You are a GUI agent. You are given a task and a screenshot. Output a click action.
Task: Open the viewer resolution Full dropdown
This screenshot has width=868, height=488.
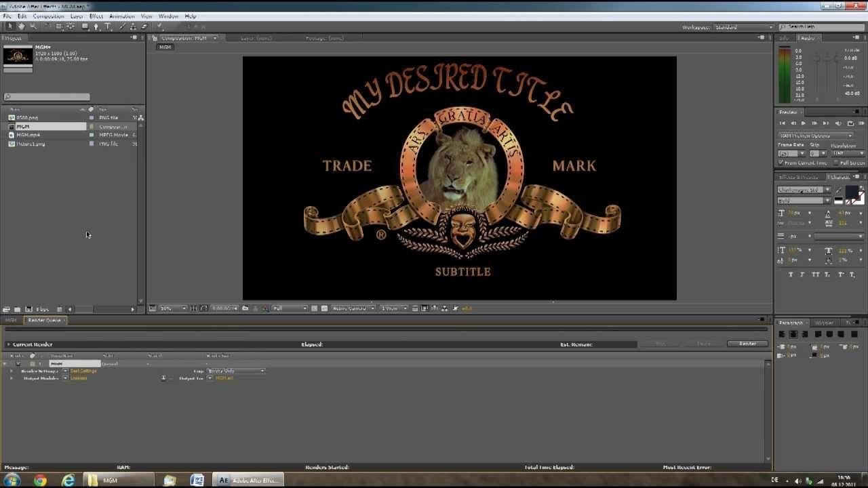click(290, 308)
